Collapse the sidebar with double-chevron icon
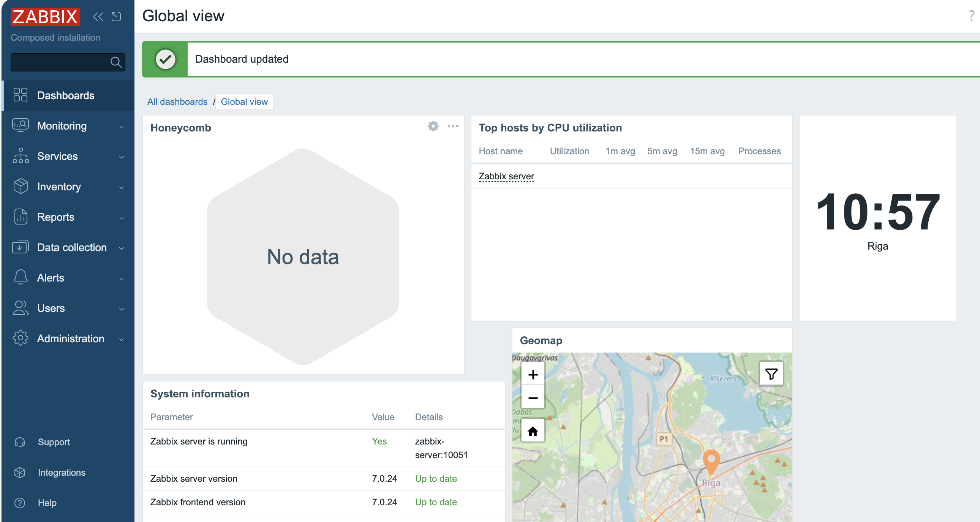Screen dimensions: 980x522 click(x=98, y=16)
